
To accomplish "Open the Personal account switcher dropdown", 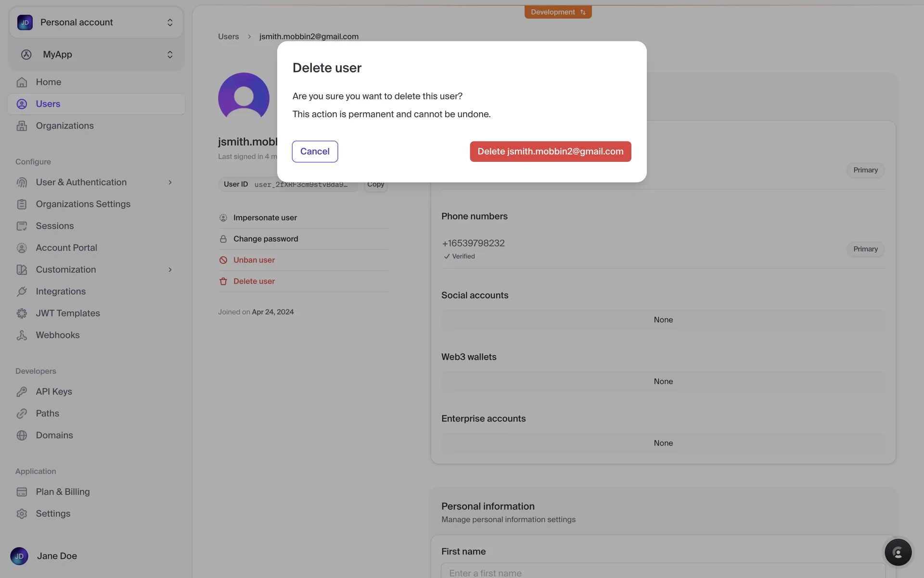I will pyautogui.click(x=96, y=23).
